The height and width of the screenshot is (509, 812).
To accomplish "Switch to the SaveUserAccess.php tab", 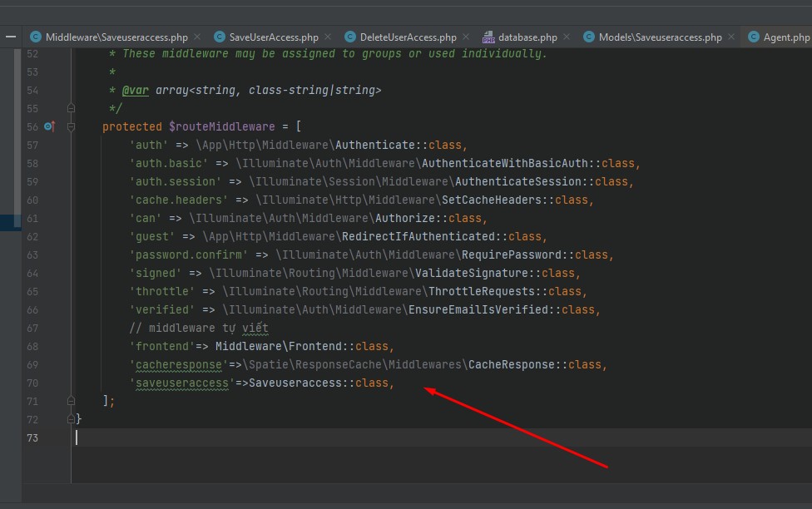I will (x=274, y=37).
